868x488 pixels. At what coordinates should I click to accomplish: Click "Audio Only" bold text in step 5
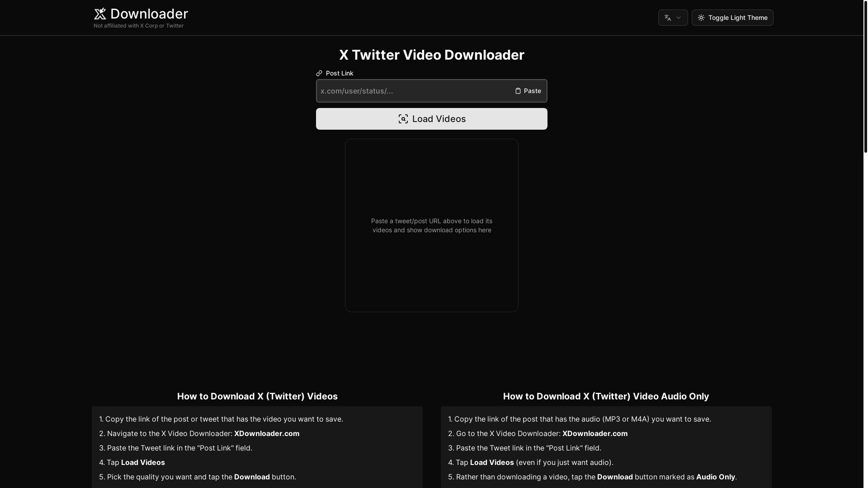(x=716, y=477)
